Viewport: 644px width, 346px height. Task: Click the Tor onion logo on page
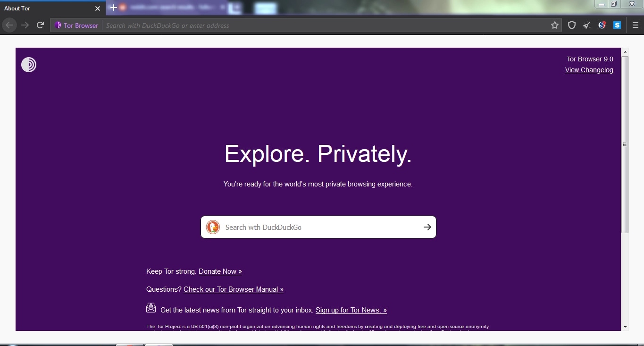pos(29,65)
